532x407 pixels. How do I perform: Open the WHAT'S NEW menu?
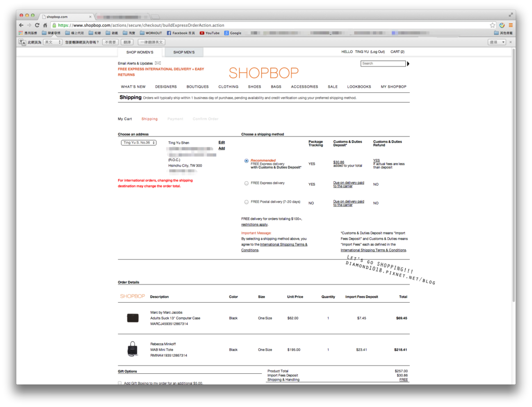[134, 87]
